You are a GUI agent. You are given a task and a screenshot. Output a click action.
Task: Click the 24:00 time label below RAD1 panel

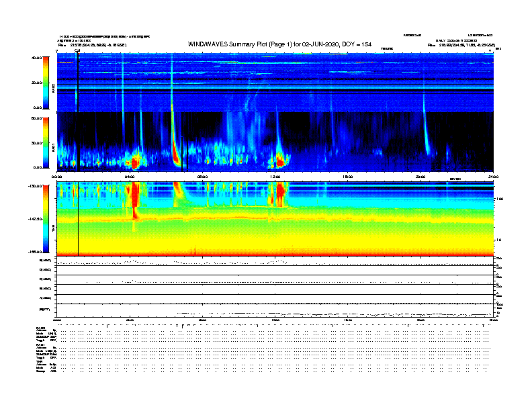point(493,177)
